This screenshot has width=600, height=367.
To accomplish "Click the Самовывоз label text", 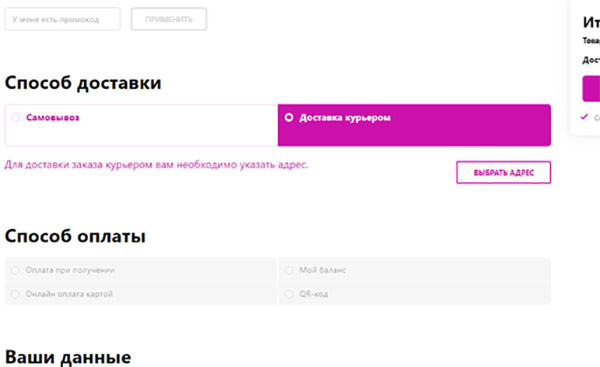I will point(52,117).
